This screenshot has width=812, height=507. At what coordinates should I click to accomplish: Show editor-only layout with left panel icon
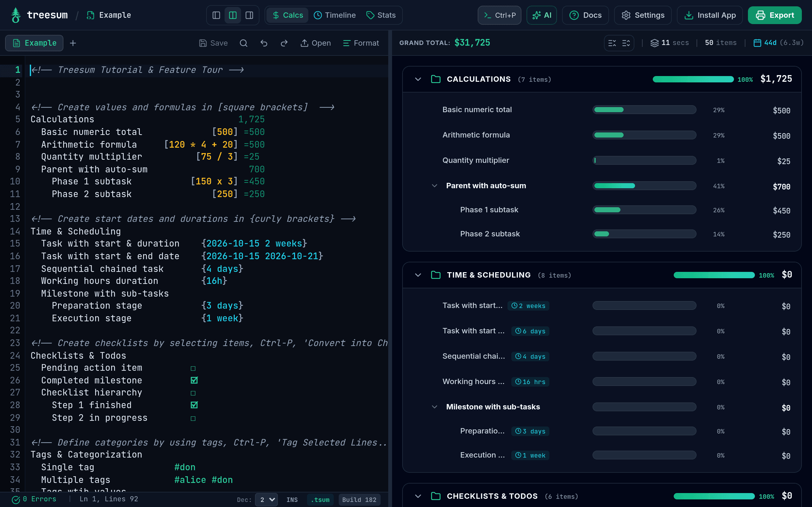click(x=216, y=15)
